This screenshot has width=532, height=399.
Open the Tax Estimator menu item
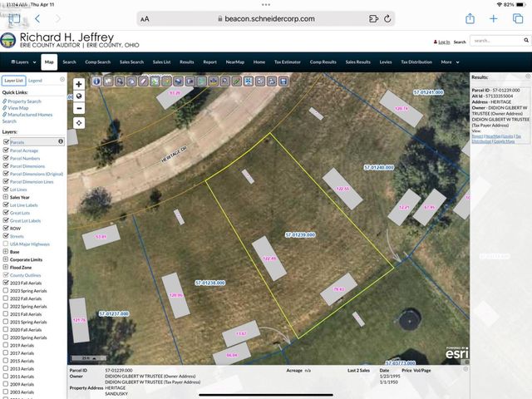tap(286, 62)
